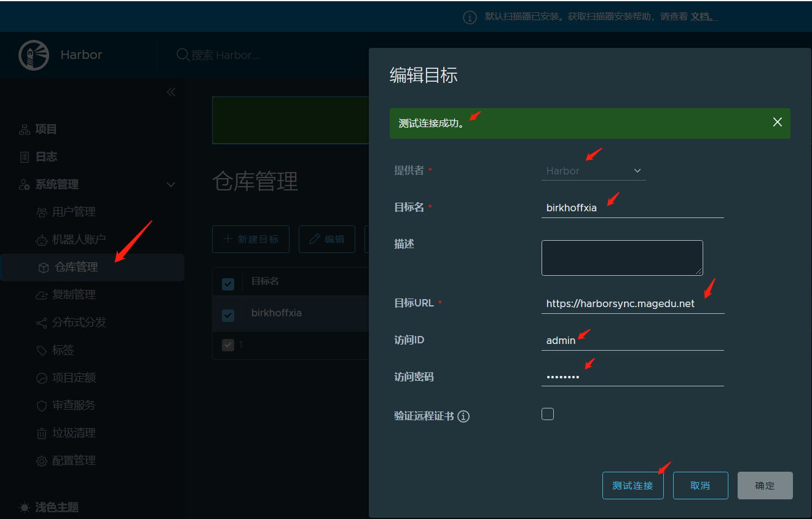Screen dimensions: 812x519
Task: Collapse sidebar with double-chevron icon
Action: (171, 92)
